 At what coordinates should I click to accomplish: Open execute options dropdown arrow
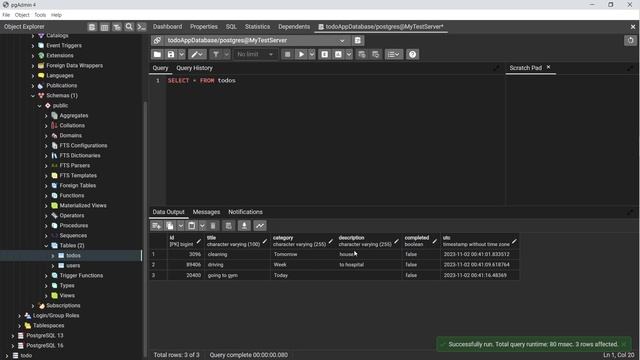click(x=312, y=54)
